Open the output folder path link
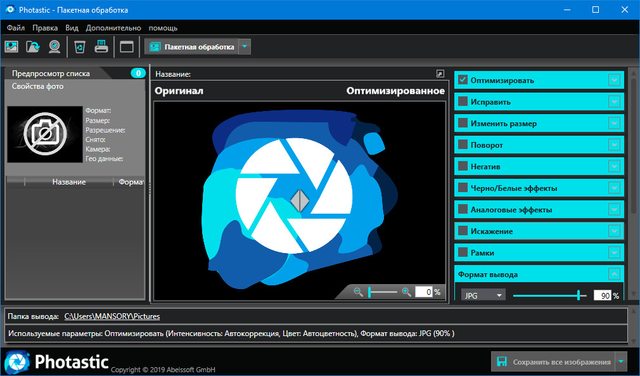 coord(112,316)
